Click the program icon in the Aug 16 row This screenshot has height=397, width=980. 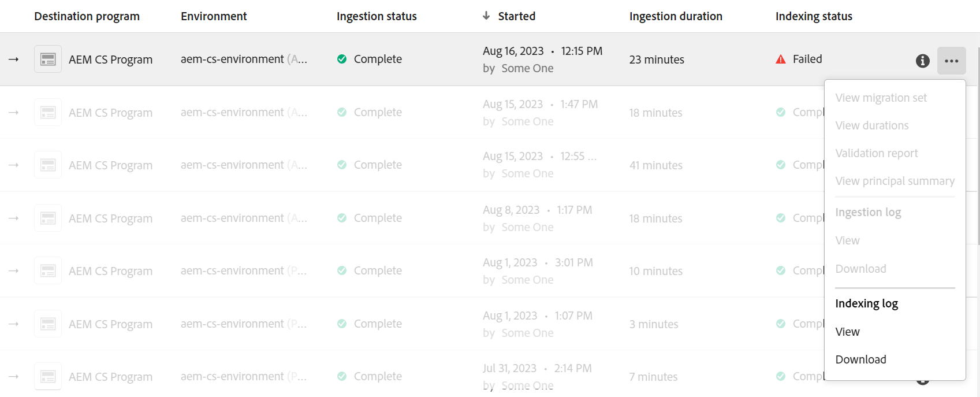(x=48, y=59)
